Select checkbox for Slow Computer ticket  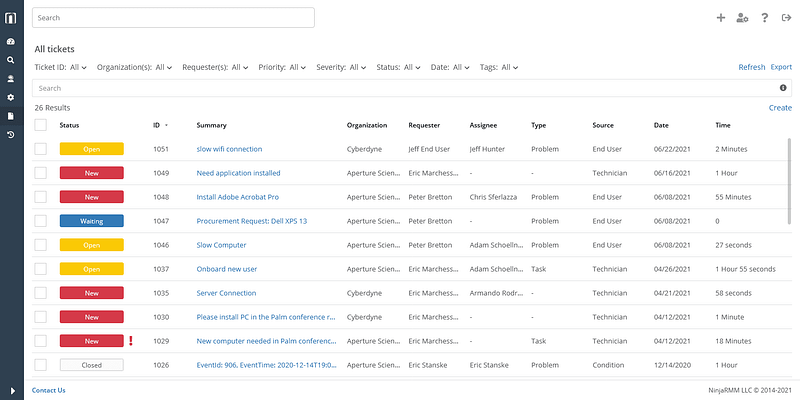click(x=40, y=245)
